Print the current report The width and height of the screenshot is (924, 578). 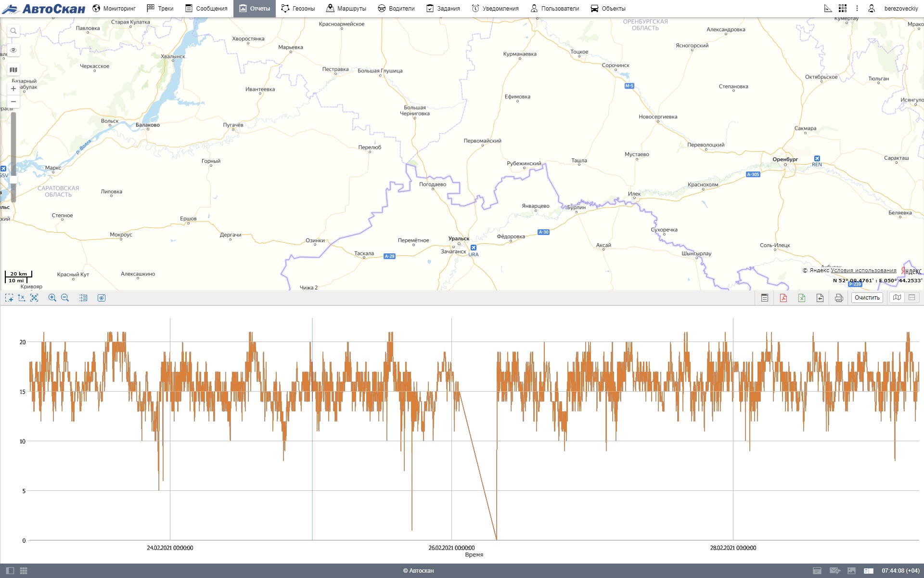click(839, 298)
